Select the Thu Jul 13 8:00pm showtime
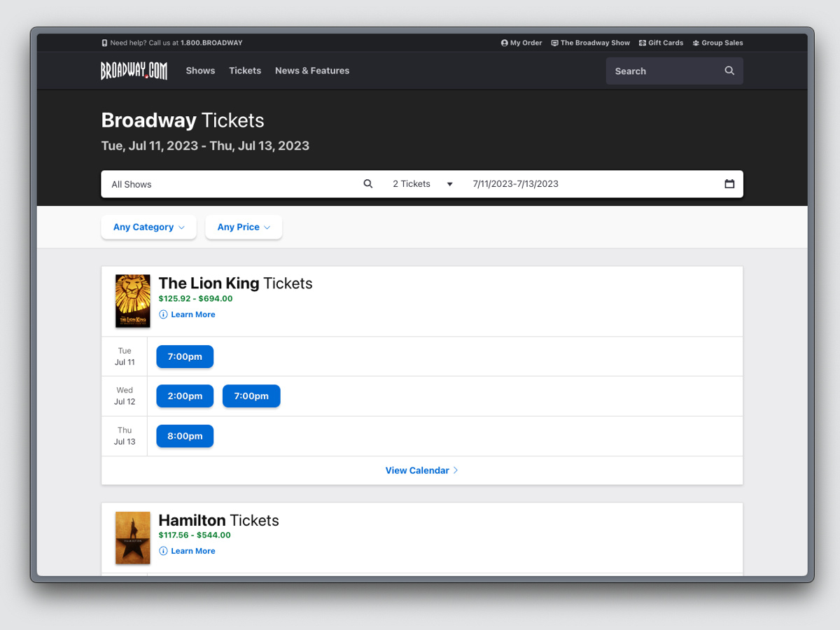The width and height of the screenshot is (840, 630). pyautogui.click(x=185, y=436)
